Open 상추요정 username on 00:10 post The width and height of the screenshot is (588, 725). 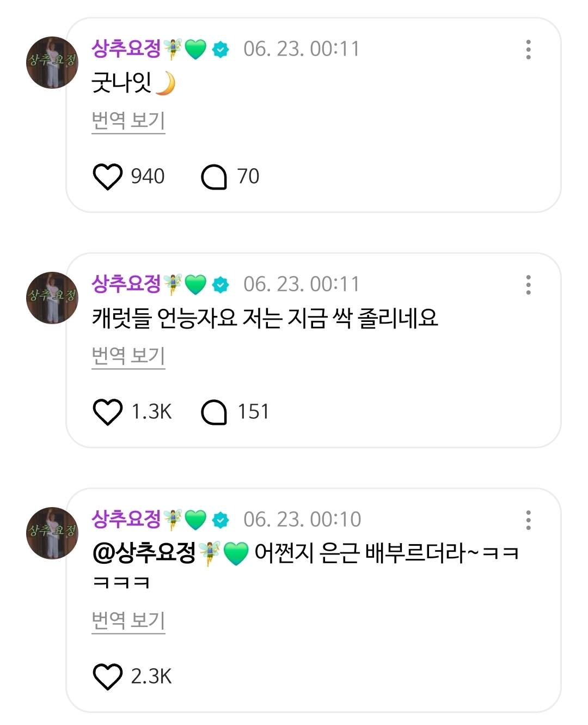(x=126, y=520)
